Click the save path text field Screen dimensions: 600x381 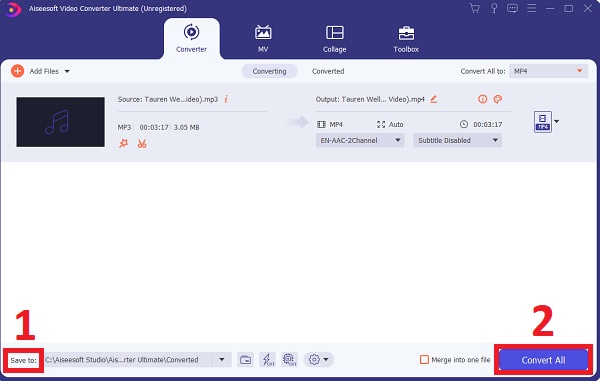click(x=128, y=360)
